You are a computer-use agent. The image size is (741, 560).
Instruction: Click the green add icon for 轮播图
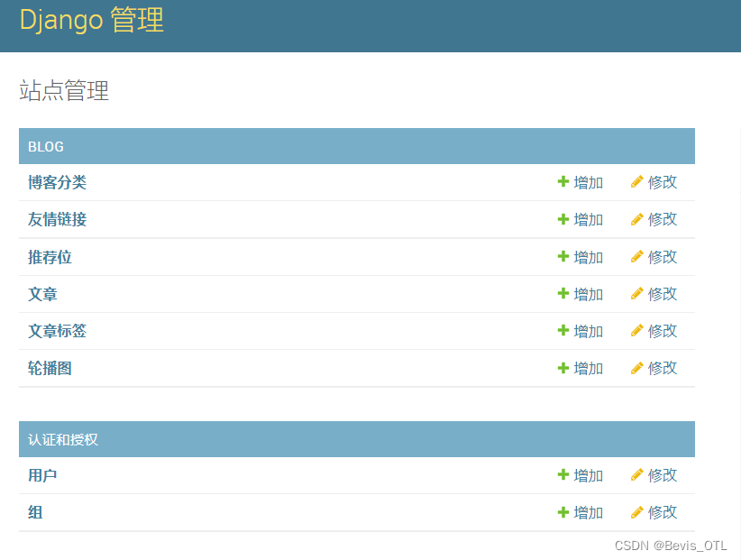click(x=563, y=367)
